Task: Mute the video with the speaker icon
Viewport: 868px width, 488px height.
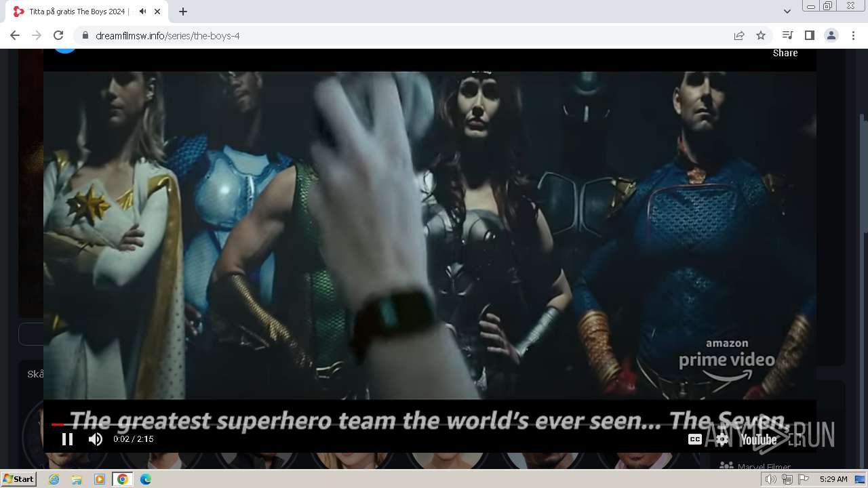Action: point(96,439)
